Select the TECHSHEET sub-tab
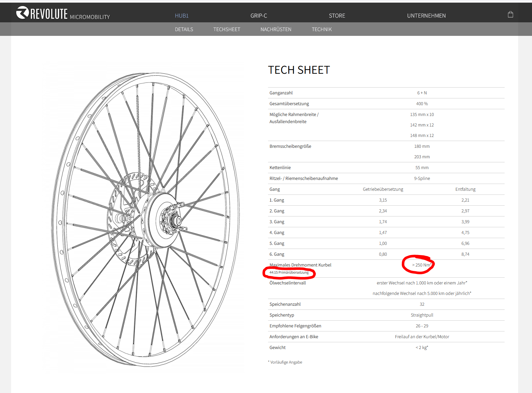Viewport: 532px width, 393px height. click(226, 29)
